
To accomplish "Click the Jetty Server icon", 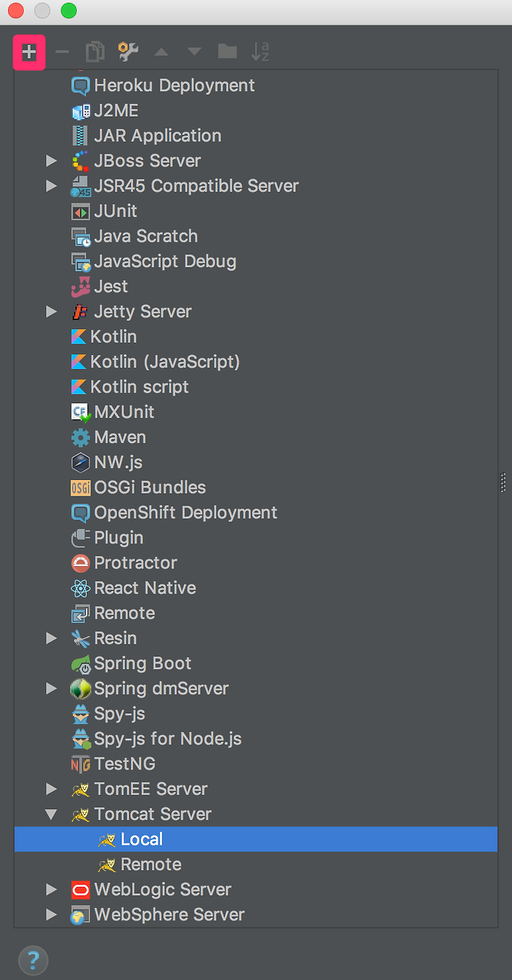I will click(81, 311).
